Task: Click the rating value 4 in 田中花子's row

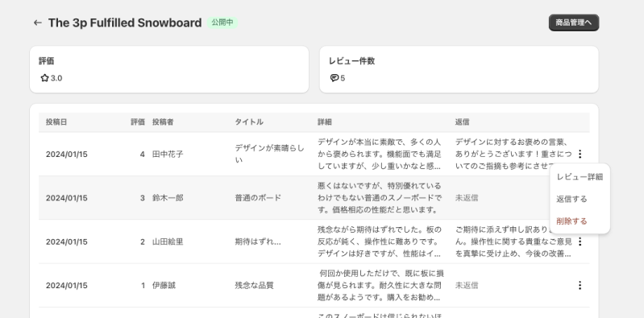Action: click(142, 155)
